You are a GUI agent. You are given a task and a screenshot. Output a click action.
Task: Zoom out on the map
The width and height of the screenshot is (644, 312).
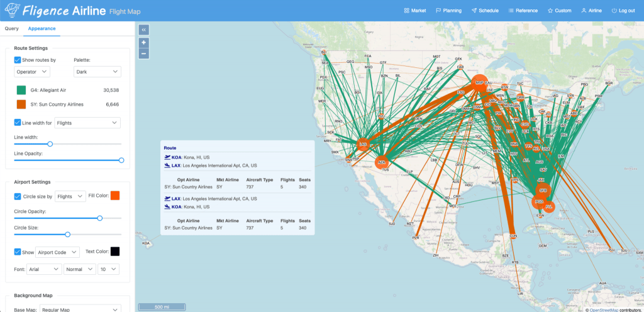pyautogui.click(x=144, y=53)
